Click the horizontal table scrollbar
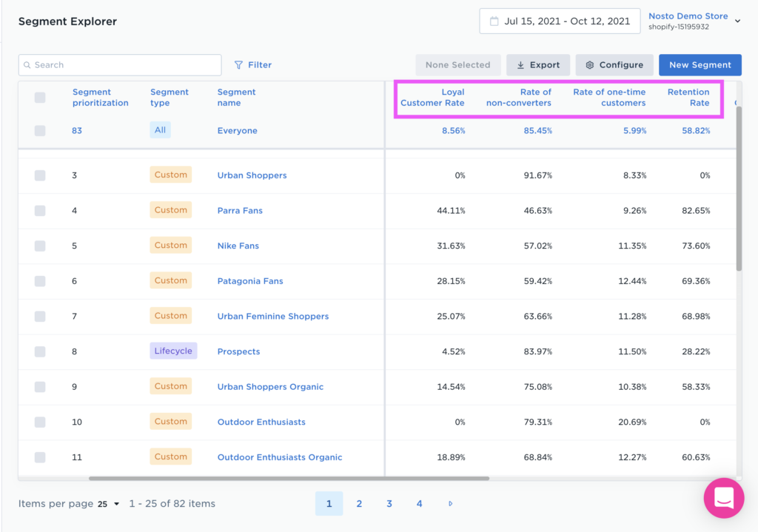The height and width of the screenshot is (532, 758). (289, 479)
